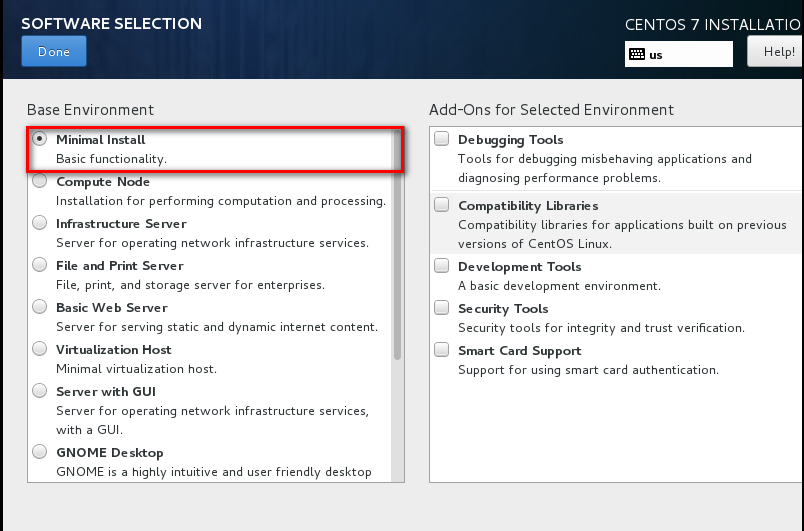Click the Done button
The image size is (804, 531).
pos(53,51)
